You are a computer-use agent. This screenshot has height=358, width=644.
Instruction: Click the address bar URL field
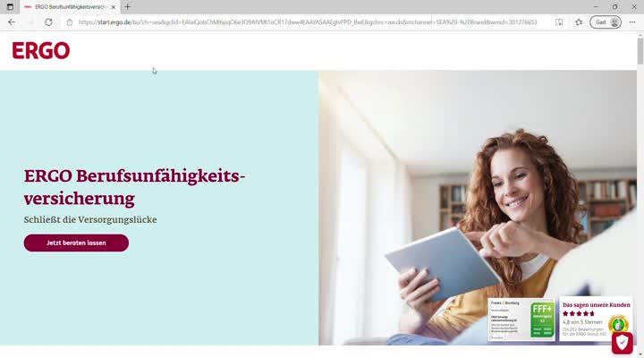(x=307, y=22)
